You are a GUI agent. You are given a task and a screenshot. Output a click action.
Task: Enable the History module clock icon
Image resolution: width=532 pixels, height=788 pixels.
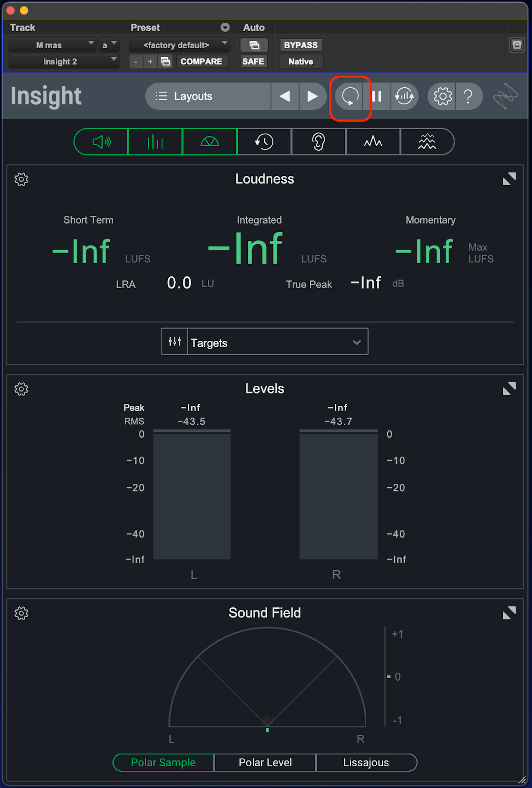(264, 142)
